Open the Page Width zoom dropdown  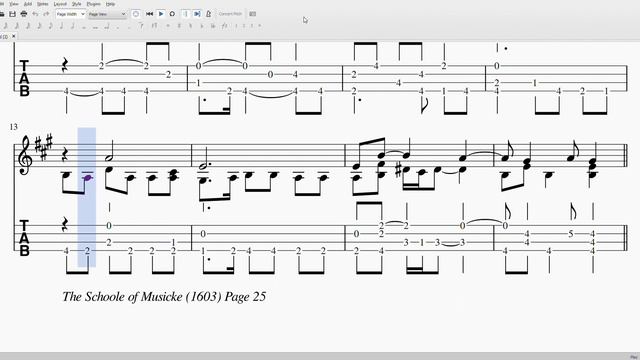click(70, 14)
